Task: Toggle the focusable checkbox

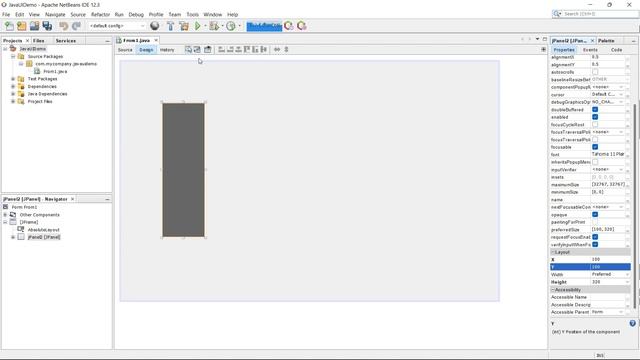Action: coord(595,147)
